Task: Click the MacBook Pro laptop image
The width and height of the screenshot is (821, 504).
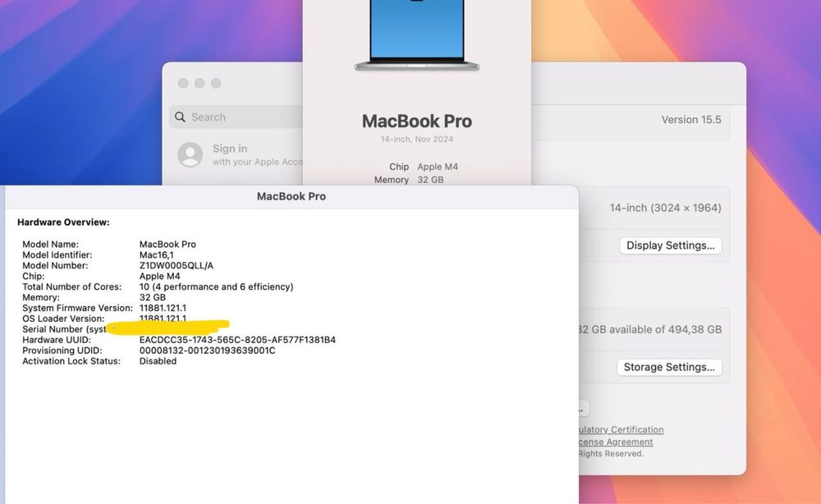Action: (417, 35)
